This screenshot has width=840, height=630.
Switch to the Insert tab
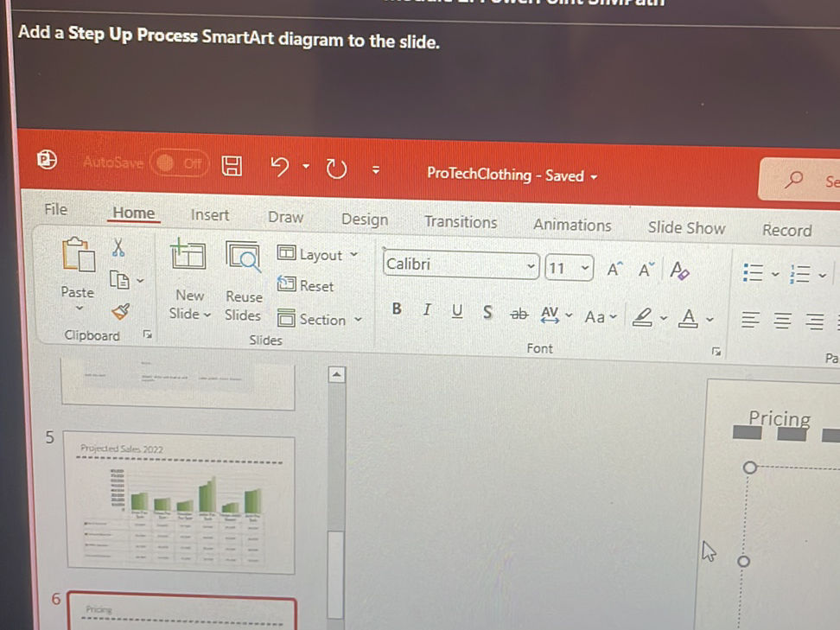coord(210,215)
